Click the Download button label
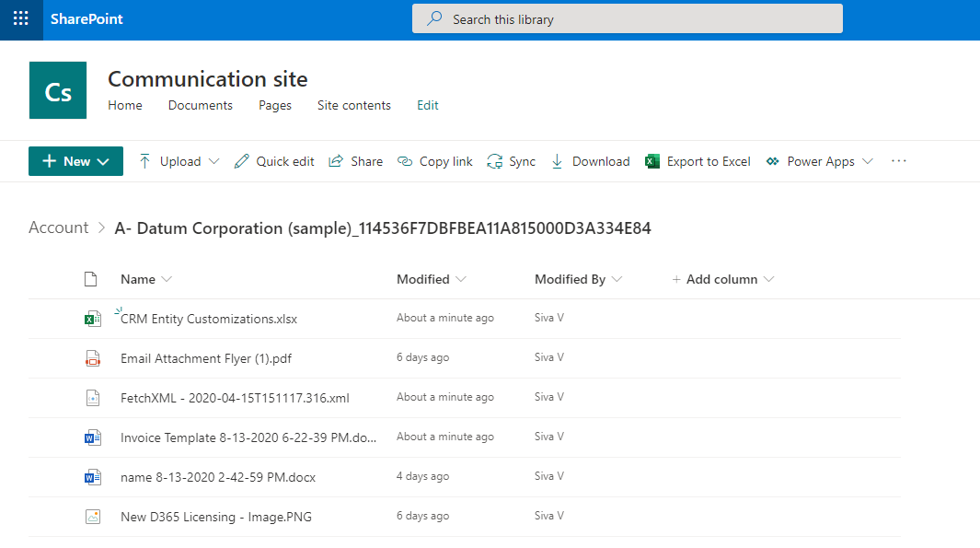 pos(601,161)
